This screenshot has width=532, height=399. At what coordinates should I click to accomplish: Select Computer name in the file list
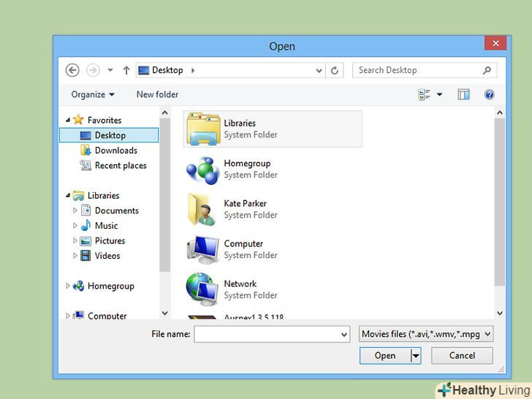point(243,243)
